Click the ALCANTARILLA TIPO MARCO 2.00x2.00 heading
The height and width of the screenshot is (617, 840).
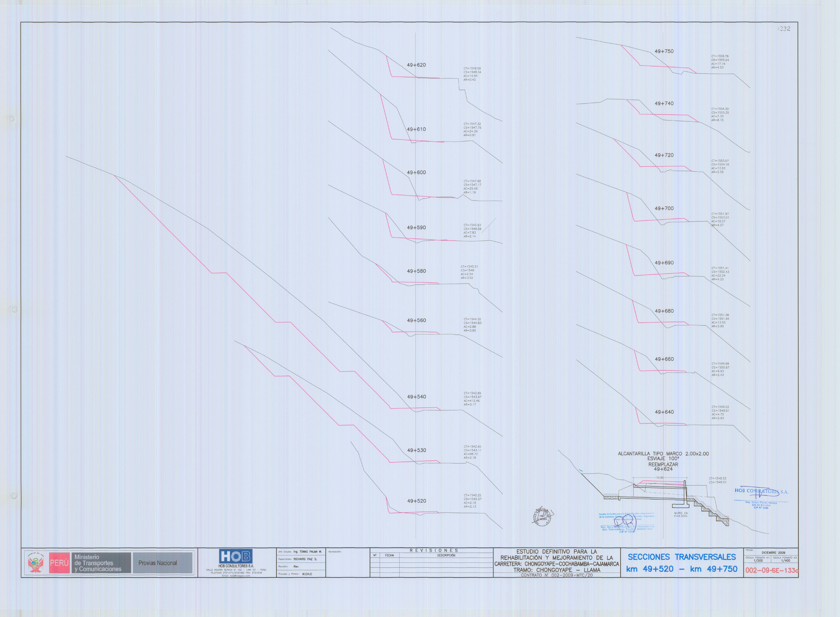point(663,454)
